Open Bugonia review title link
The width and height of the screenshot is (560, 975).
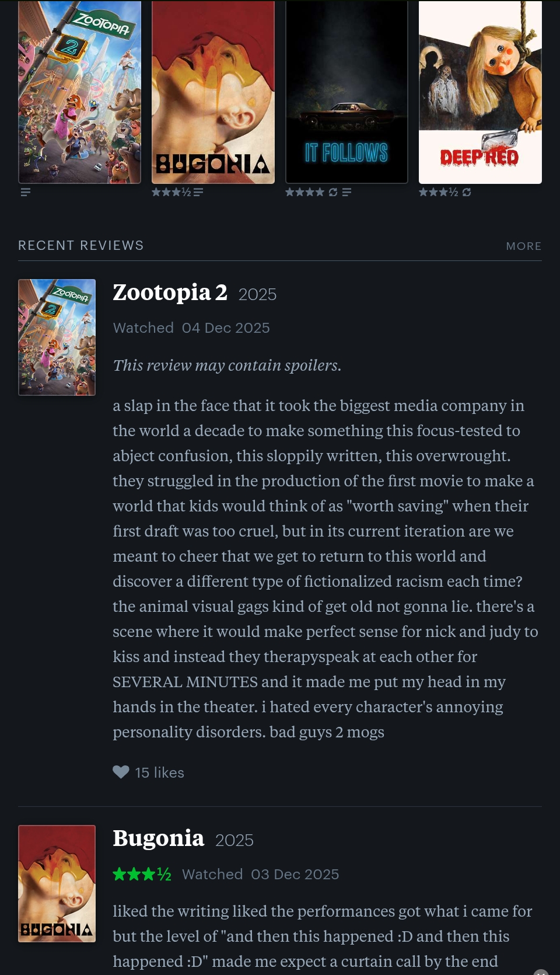pyautogui.click(x=158, y=838)
